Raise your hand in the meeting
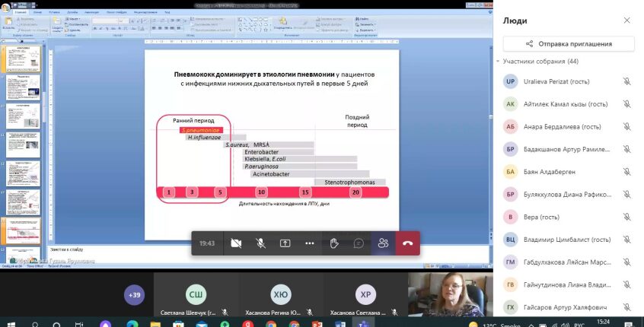This screenshot has width=644, height=327. pos(334,243)
